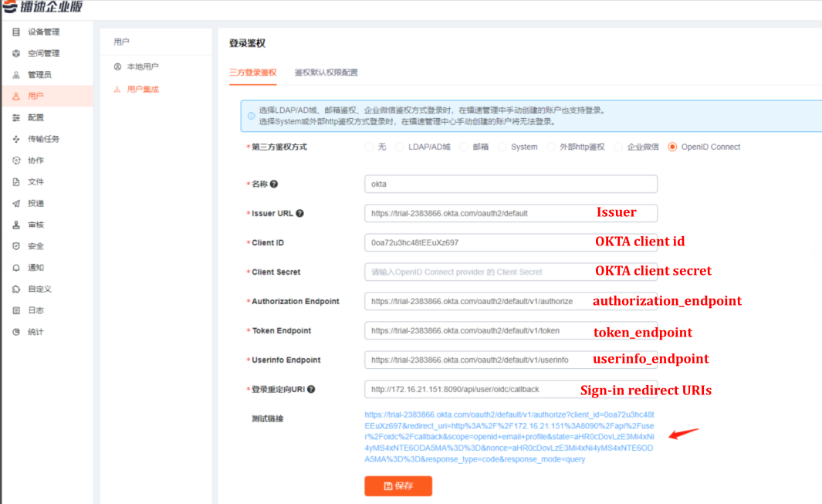Open 本地用户 in the user submenu
822x504 pixels.
(142, 67)
